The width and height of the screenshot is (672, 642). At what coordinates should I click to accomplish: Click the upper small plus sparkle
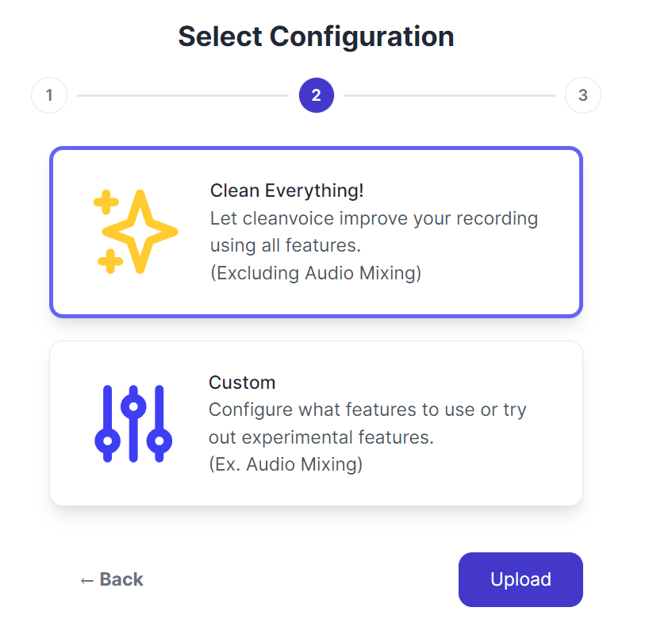tap(106, 202)
